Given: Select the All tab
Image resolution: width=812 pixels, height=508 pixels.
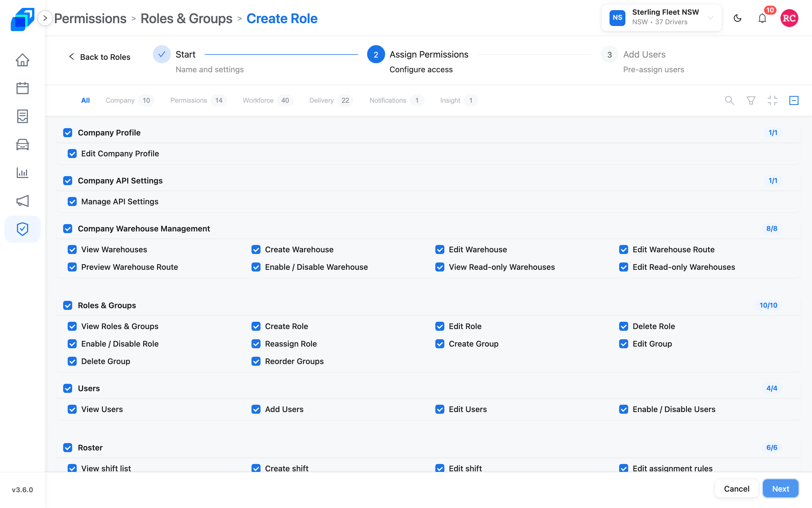Looking at the screenshot, I should point(85,100).
